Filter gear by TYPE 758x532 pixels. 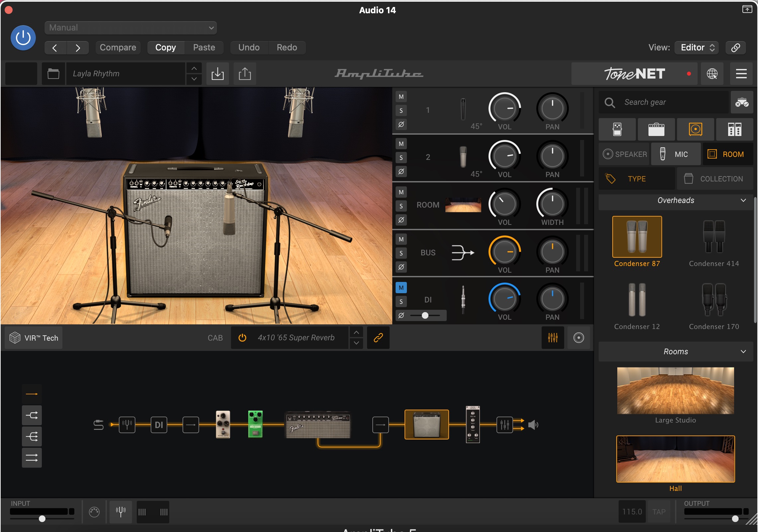(637, 179)
